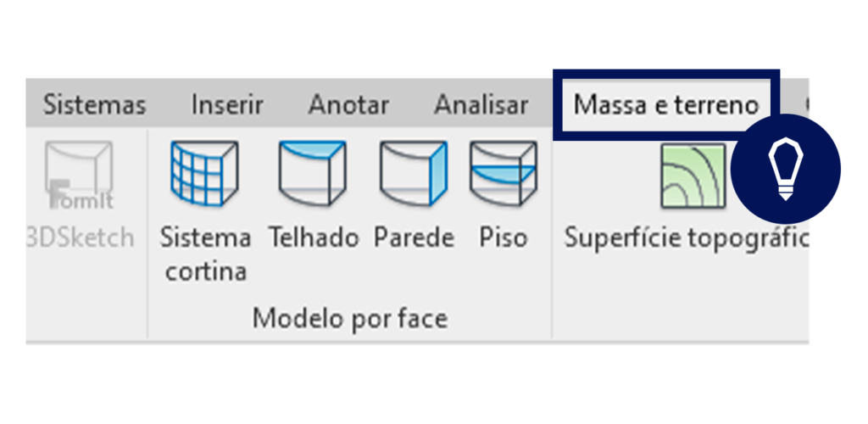
Task: Click the green Superfície topográfica icon
Action: 693,176
